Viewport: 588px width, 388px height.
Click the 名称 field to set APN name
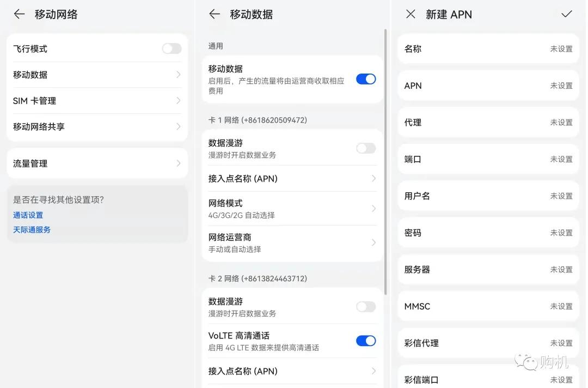tap(488, 48)
